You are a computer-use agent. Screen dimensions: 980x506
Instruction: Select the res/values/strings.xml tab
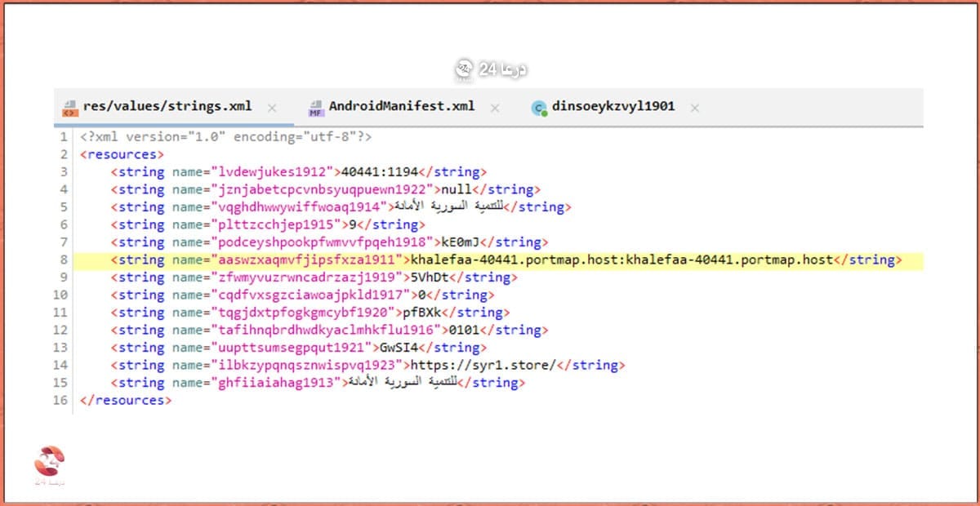(x=167, y=107)
